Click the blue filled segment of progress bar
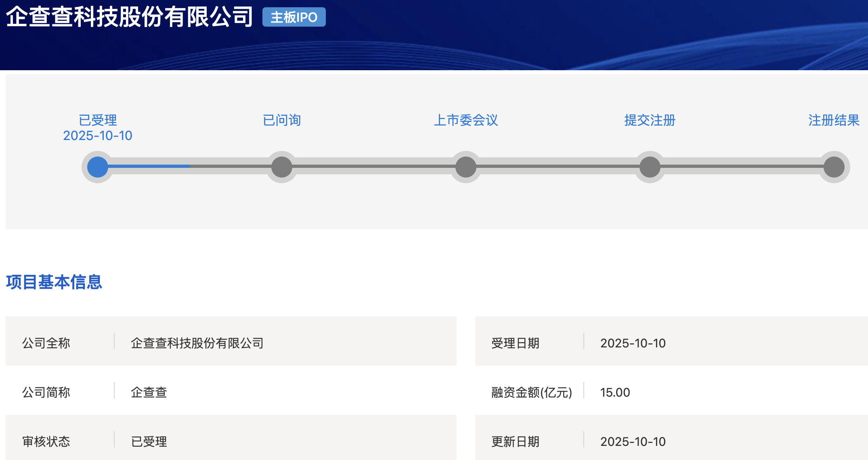Viewport: 868px width, 460px height. [149, 166]
